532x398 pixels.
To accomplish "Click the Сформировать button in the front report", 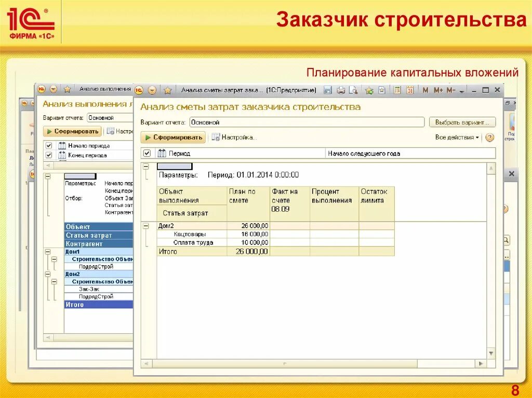I will click(x=173, y=138).
